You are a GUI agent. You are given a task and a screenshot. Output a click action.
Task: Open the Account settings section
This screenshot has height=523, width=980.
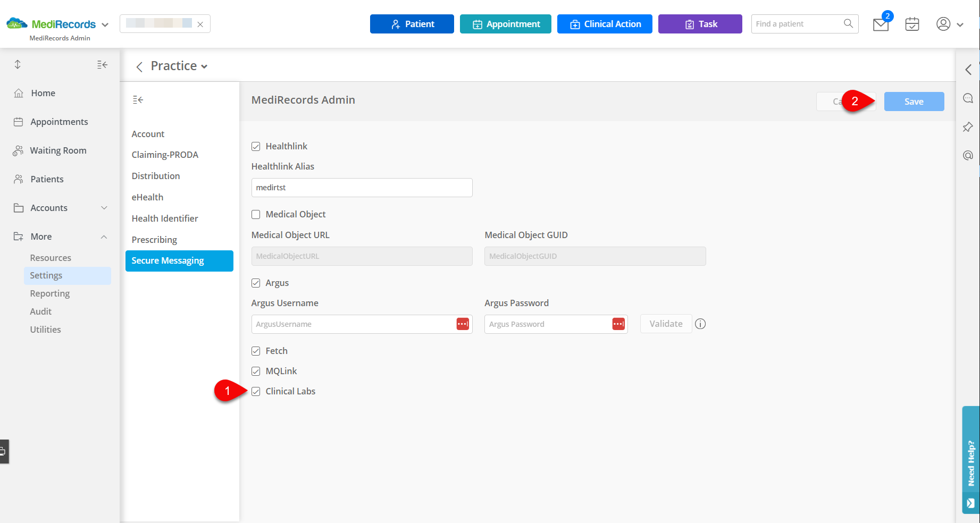pyautogui.click(x=148, y=134)
